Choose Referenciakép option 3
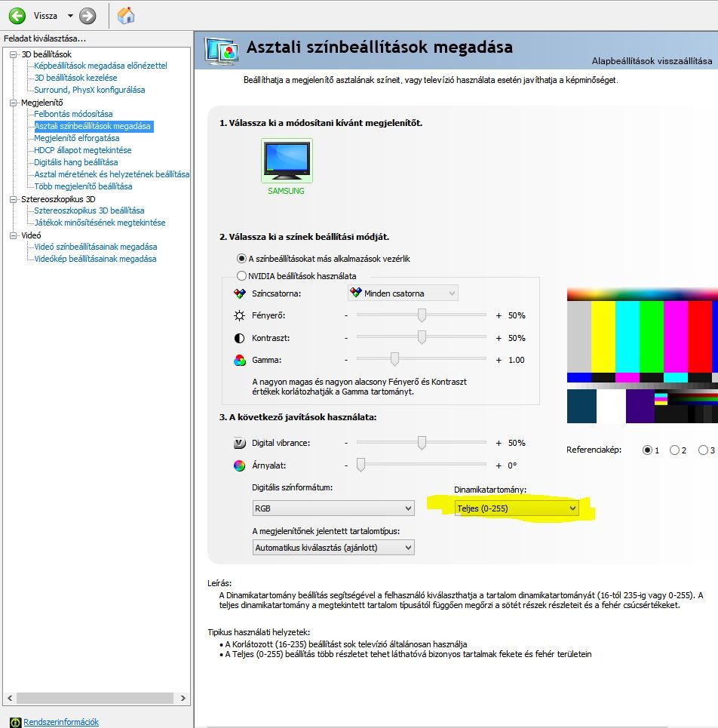 [x=703, y=450]
